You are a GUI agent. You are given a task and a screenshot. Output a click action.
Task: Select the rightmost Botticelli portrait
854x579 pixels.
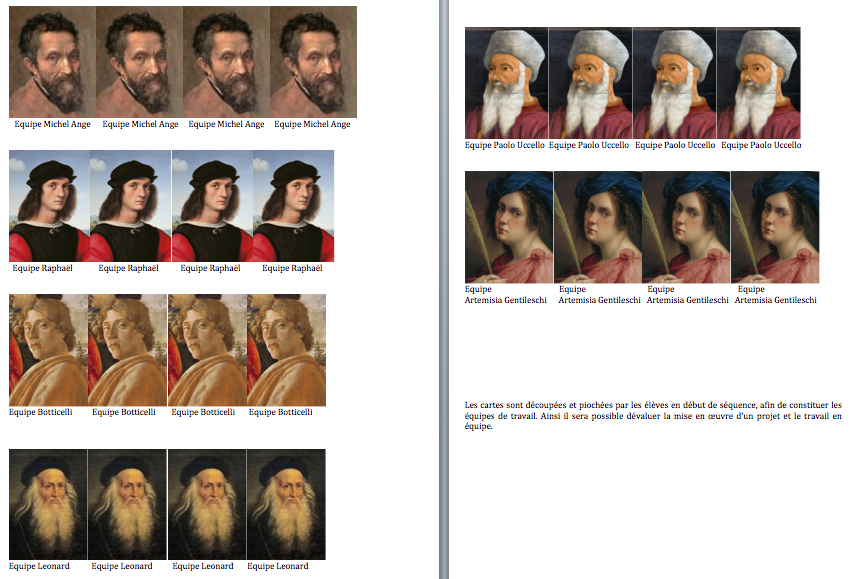pos(286,350)
